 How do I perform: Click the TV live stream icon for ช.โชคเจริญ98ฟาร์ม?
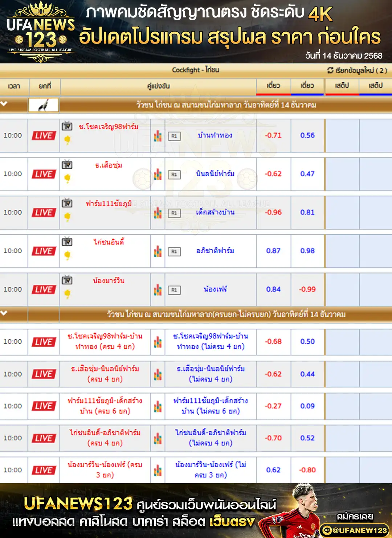pos(67,126)
